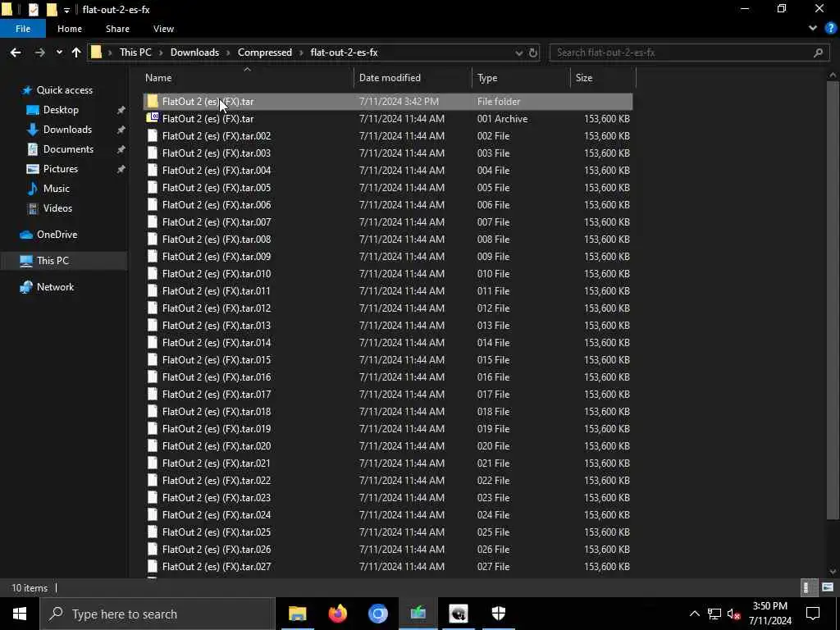
Task: Select the FlatOut 2 (es) (FX).tar File folder
Action: click(x=388, y=101)
